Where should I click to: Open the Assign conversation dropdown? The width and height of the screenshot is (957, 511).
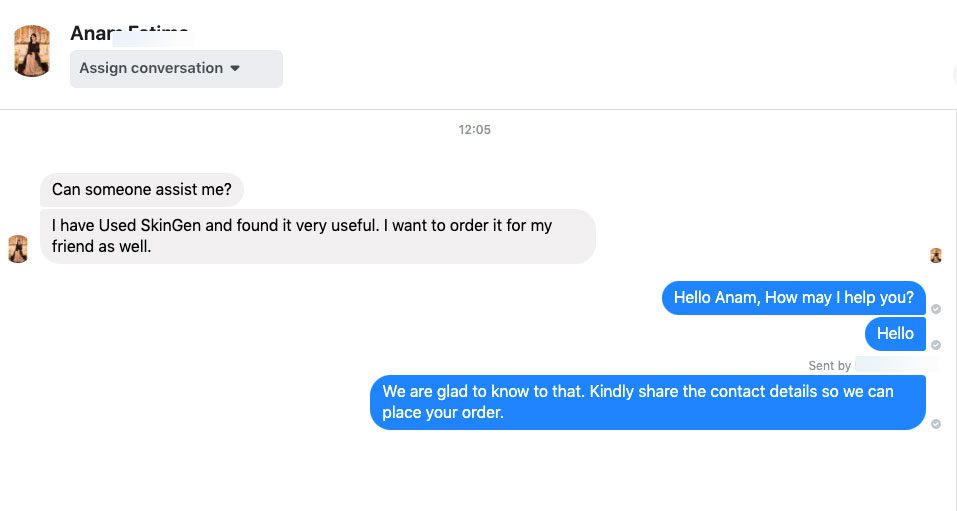click(176, 68)
